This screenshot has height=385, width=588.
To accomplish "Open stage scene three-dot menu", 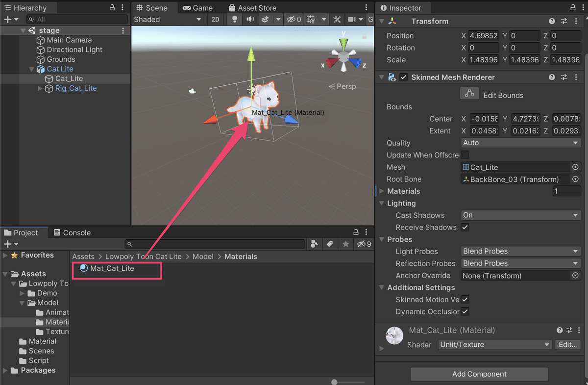I will 122,30.
